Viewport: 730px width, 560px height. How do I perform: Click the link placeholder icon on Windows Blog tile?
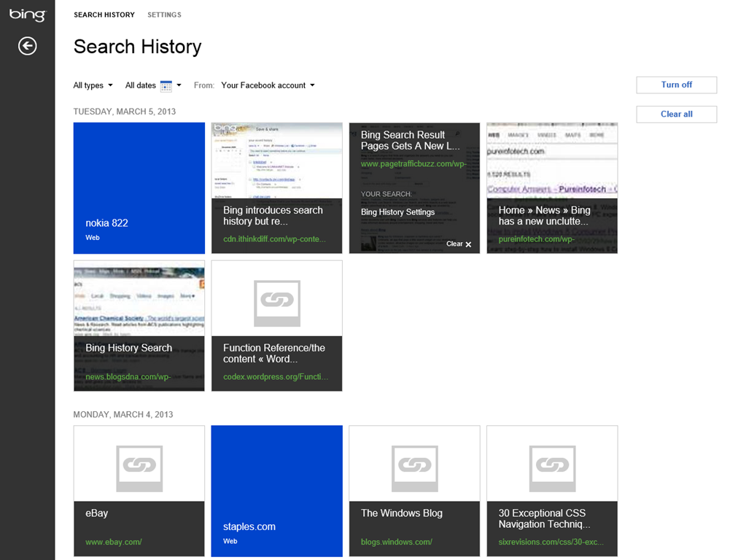click(x=415, y=468)
